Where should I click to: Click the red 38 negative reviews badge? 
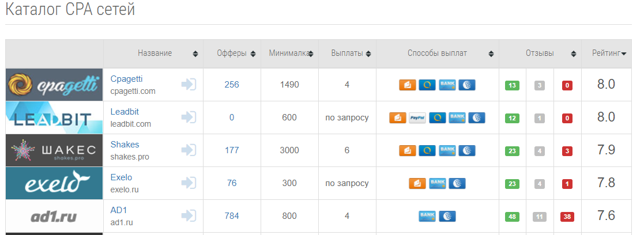coord(567,217)
